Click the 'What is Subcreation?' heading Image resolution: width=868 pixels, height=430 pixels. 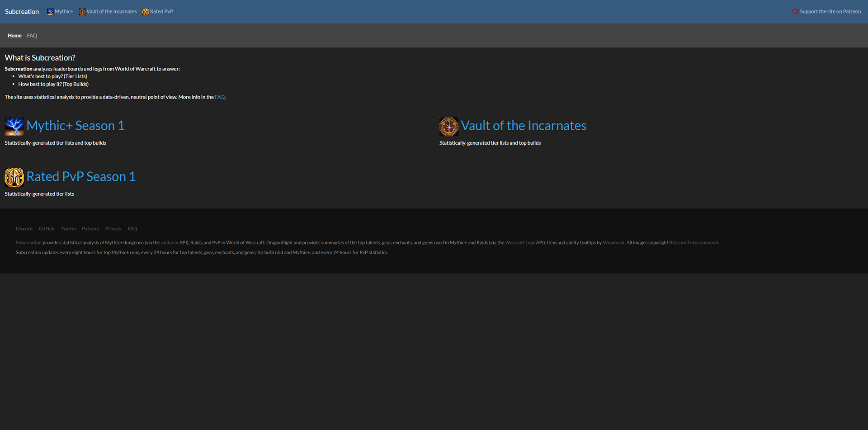(40, 58)
